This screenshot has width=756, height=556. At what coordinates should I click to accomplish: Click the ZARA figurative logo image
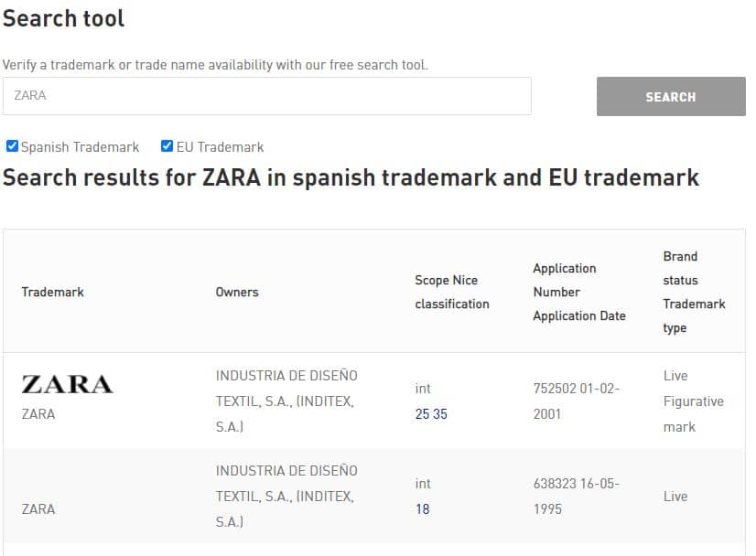click(68, 384)
